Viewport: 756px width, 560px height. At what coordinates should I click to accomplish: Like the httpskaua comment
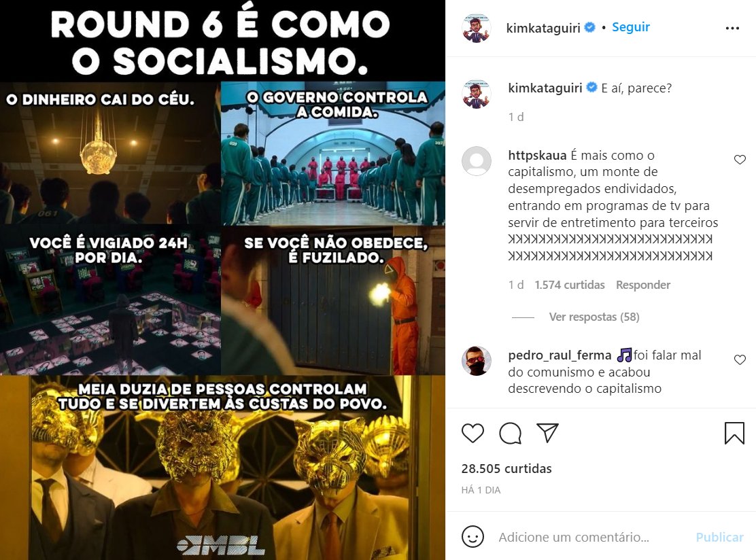(x=740, y=160)
